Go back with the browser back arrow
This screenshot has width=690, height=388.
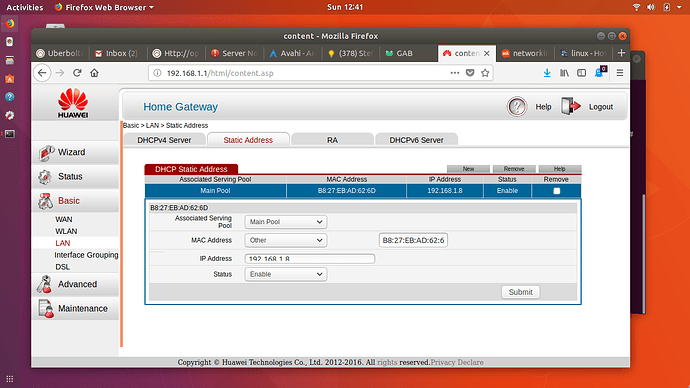(42, 73)
